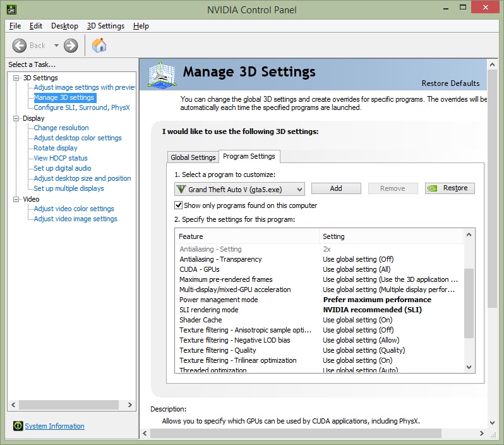Select the CUDA - GPUs feature row
This screenshot has width=504, height=445.
[320, 269]
